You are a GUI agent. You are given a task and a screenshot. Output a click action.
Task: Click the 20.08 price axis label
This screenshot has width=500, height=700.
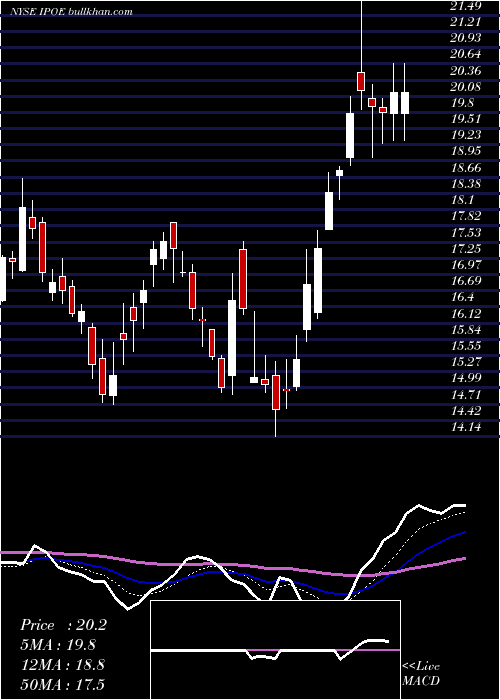pyautogui.click(x=466, y=87)
